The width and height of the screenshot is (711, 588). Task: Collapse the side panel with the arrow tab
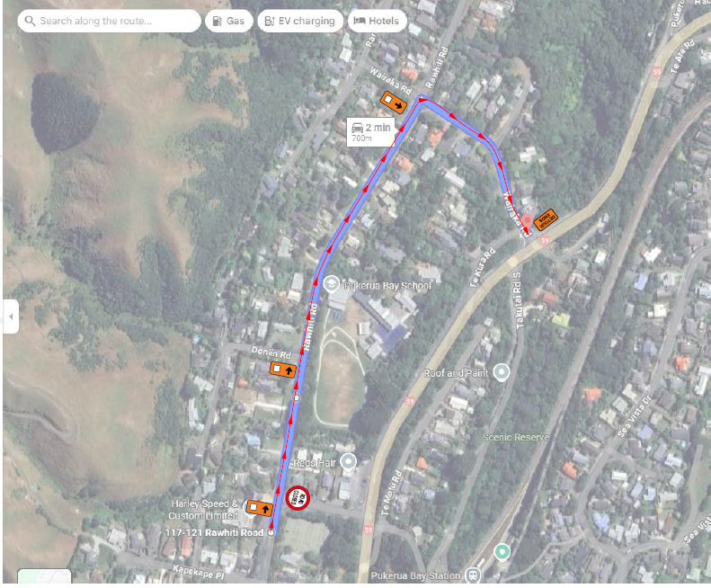click(11, 316)
